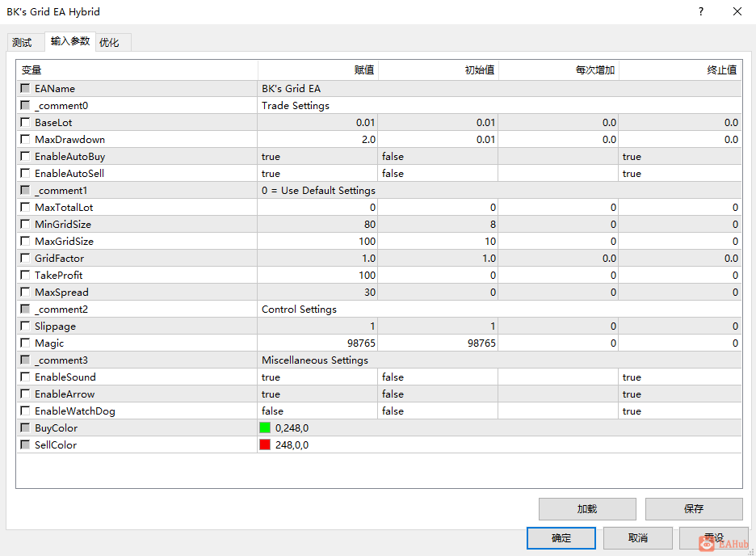Select MaxGridSize initial value 10
The height and width of the screenshot is (556, 756).
438,241
